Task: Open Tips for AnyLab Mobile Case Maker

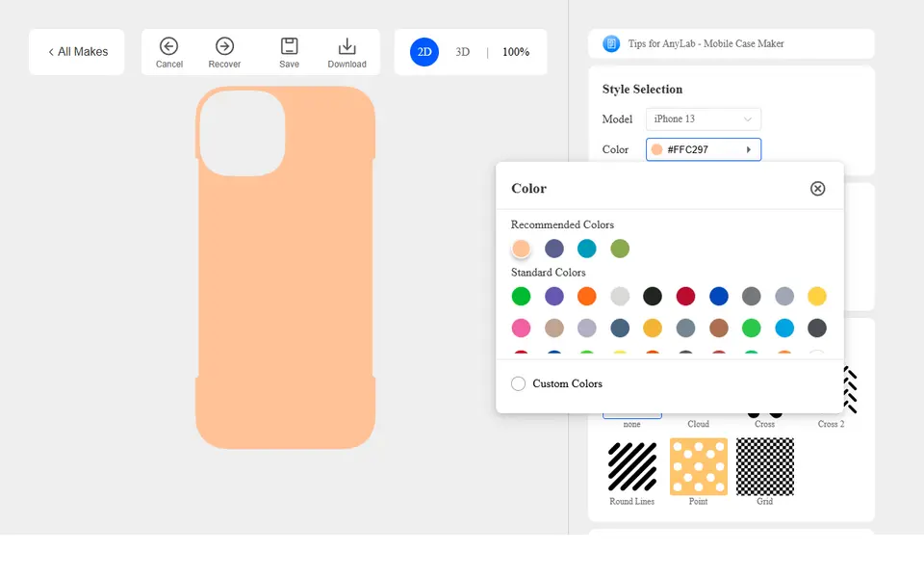Action: tap(731, 43)
